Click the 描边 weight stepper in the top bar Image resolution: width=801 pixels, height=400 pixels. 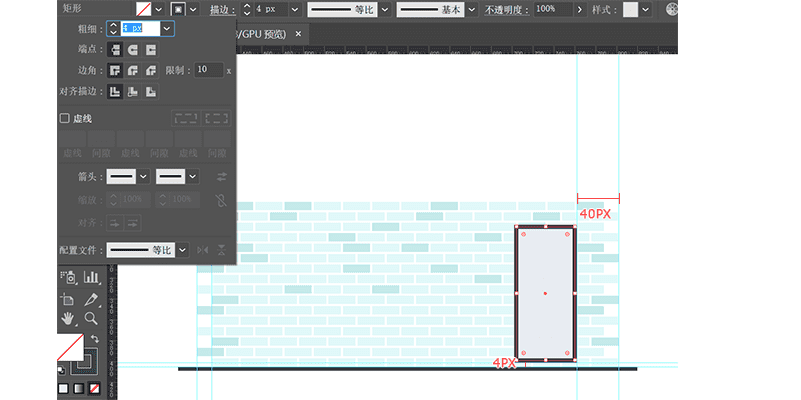coord(247,9)
